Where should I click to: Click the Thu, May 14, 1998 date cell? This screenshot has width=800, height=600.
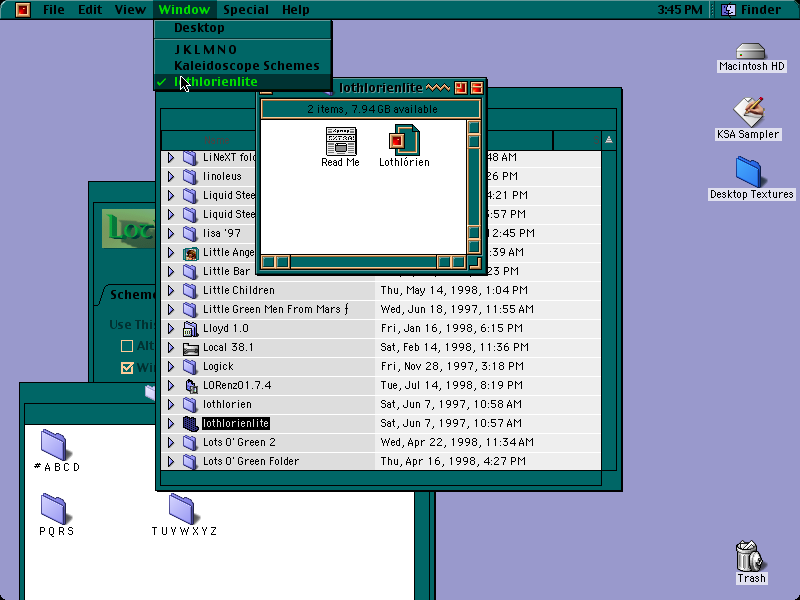pyautogui.click(x=454, y=291)
